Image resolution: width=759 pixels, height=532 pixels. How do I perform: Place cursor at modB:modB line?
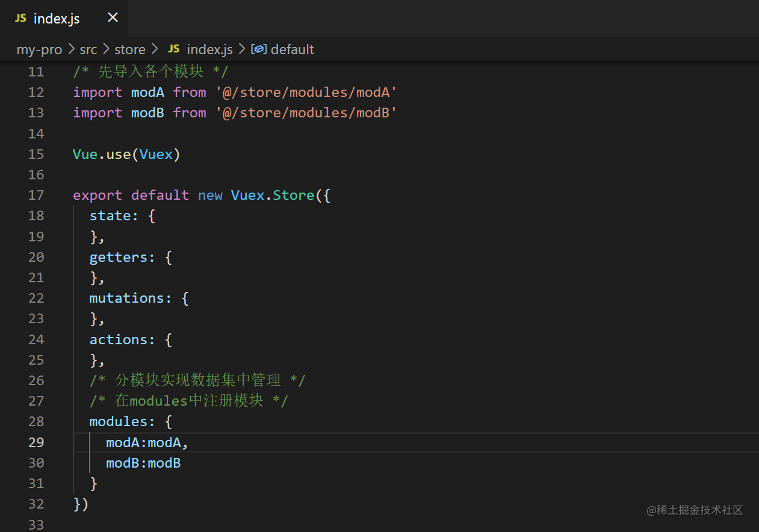click(143, 463)
